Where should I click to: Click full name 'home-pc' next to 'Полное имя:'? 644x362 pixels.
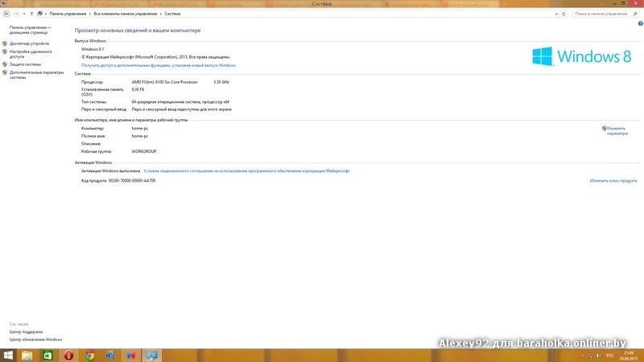tap(140, 136)
